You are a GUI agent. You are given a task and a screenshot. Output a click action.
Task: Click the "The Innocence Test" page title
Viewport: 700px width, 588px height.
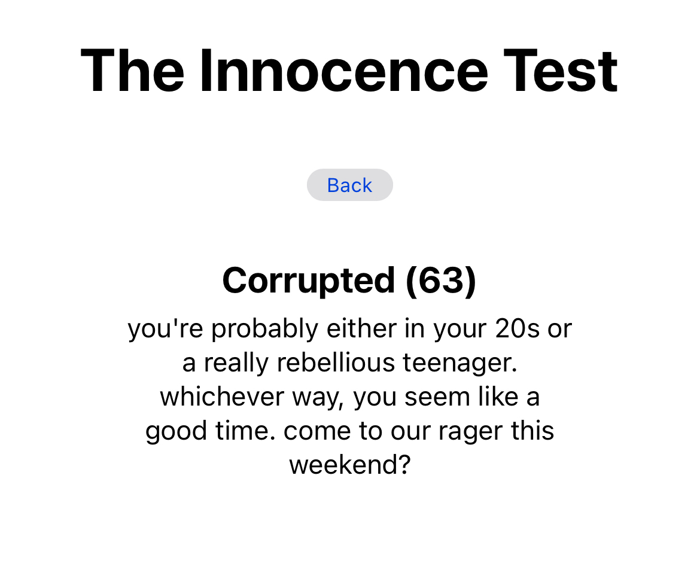click(349, 71)
